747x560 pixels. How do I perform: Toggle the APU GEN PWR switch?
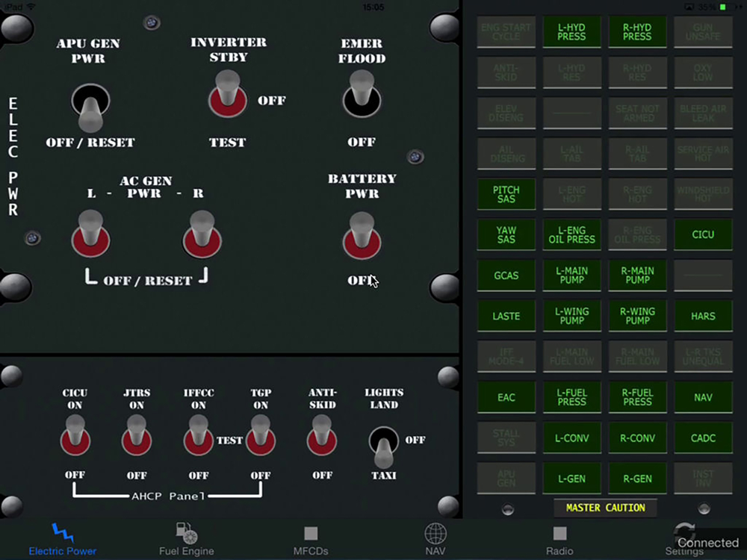pos(90,108)
